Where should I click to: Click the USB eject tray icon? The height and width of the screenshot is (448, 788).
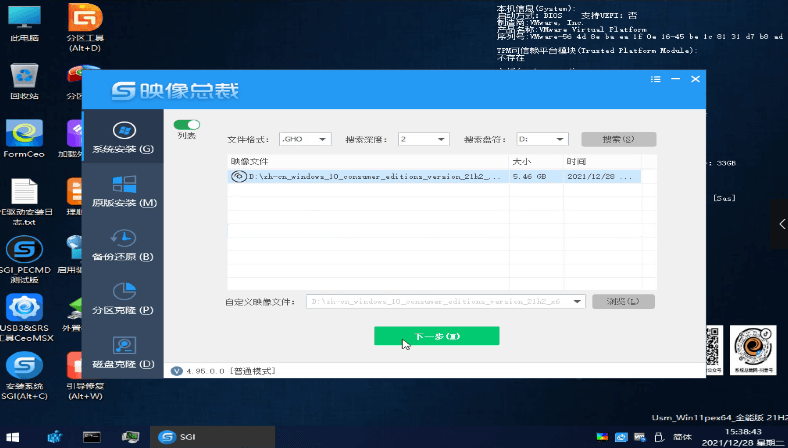point(659,437)
